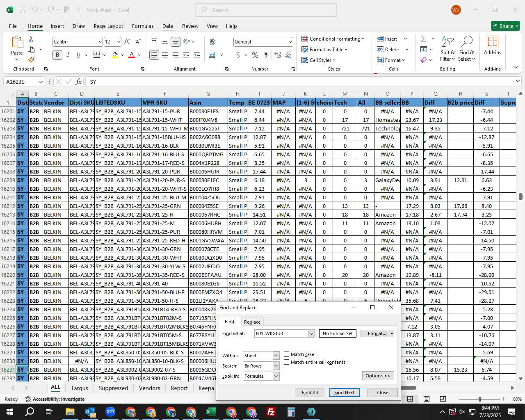Open Conditional Formatting dropdown
525x420 pixels.
point(333,39)
